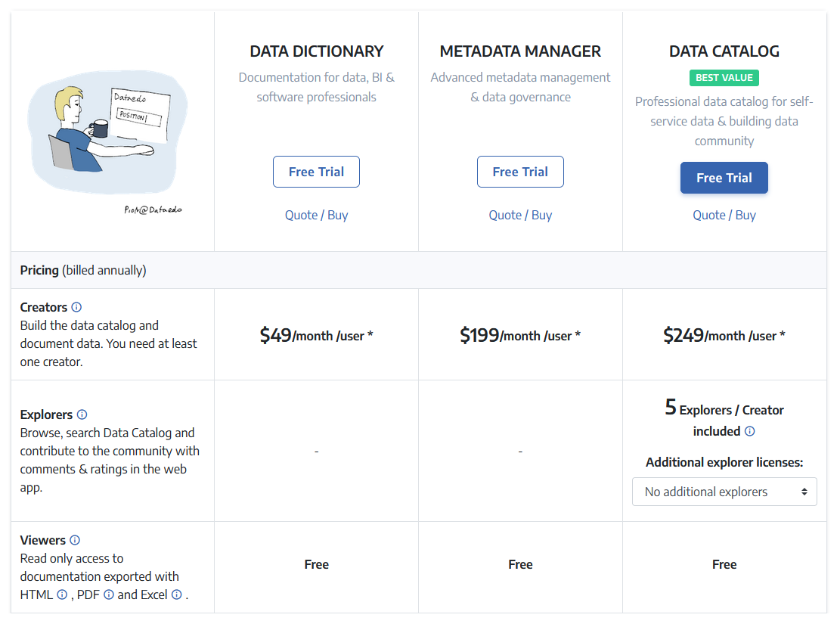
Task: Open Quote / Buy for Data Dictionary
Action: pos(316,215)
